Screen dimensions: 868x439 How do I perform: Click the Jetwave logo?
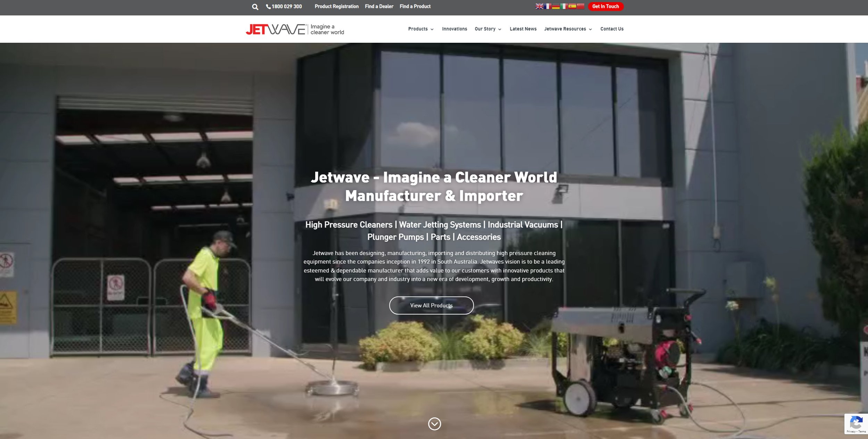click(276, 30)
